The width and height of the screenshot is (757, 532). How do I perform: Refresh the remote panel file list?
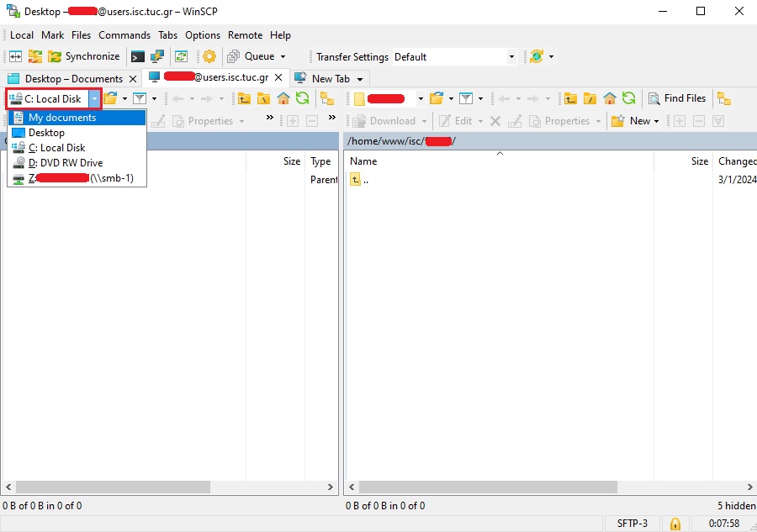tap(628, 98)
